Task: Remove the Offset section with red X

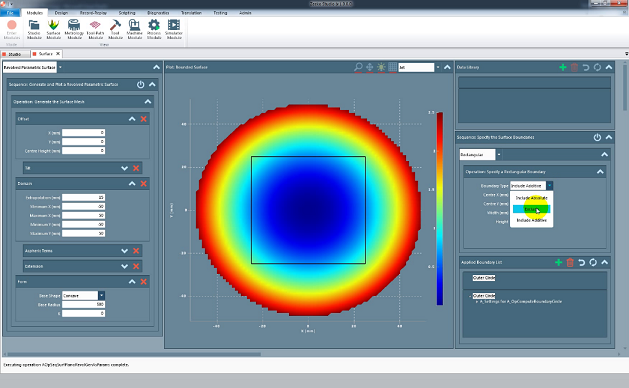Action: 144,119
